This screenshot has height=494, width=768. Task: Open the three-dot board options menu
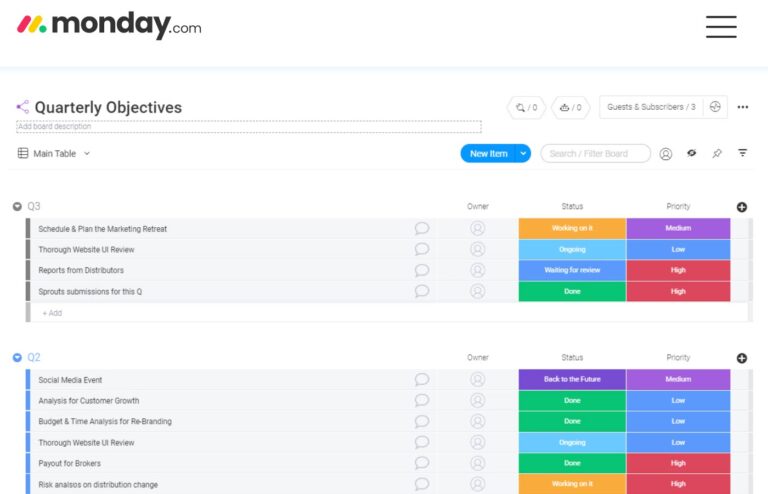click(743, 107)
